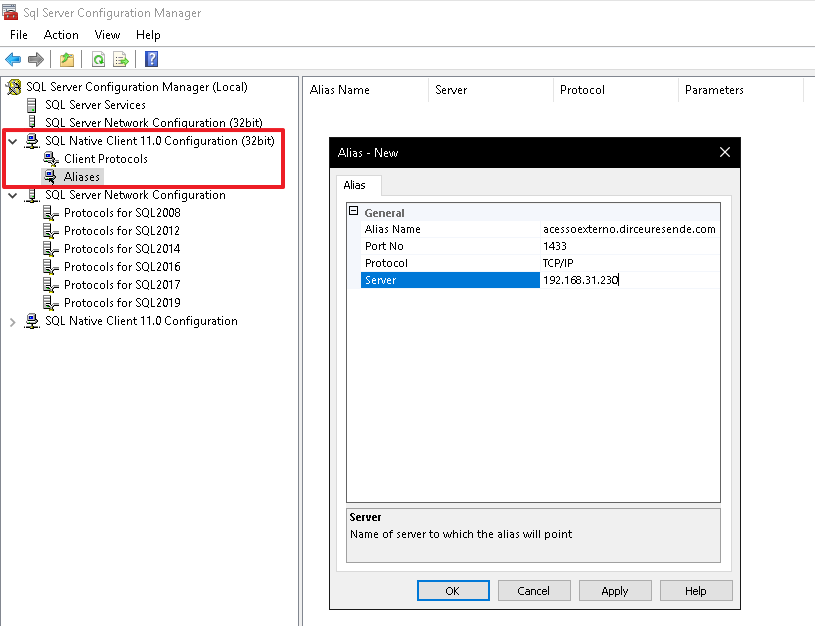Click the SQL Server Configuration Manager root icon
Viewport: 815px width, 626px height.
(x=14, y=87)
